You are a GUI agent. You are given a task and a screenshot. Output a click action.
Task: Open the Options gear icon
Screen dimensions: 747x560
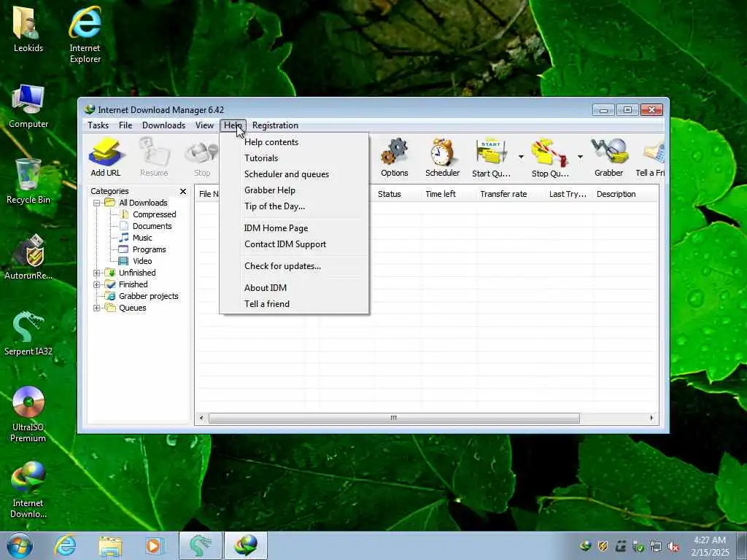pos(395,157)
